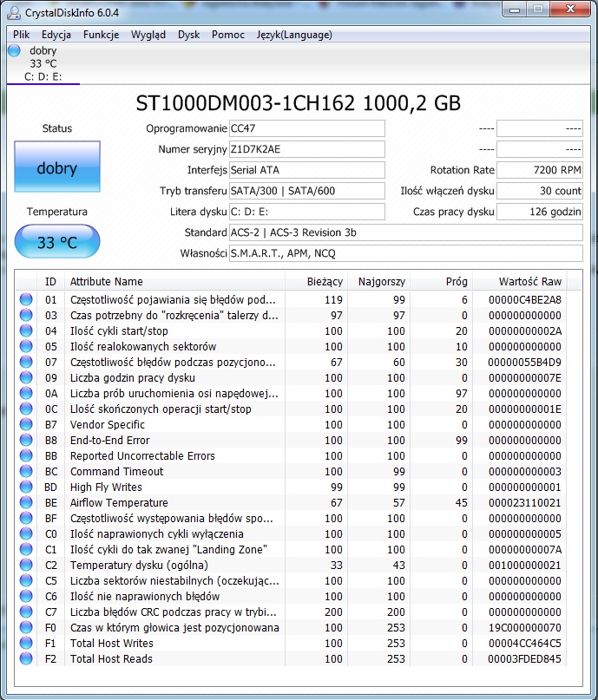Viewport: 598px width, 700px height.
Task: Open the Język(Language) menu
Action: [x=294, y=35]
